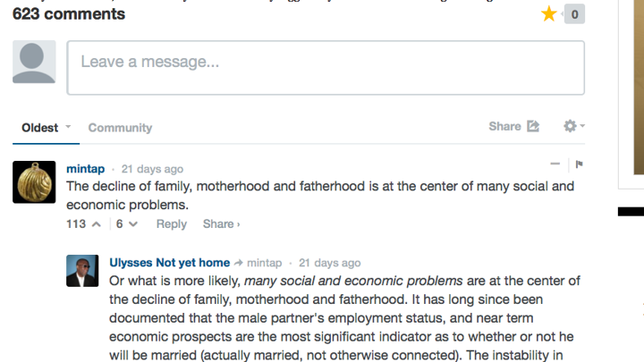Open Ulysses Not yet home's profile link
The width and height of the screenshot is (644, 362).
[x=169, y=263]
